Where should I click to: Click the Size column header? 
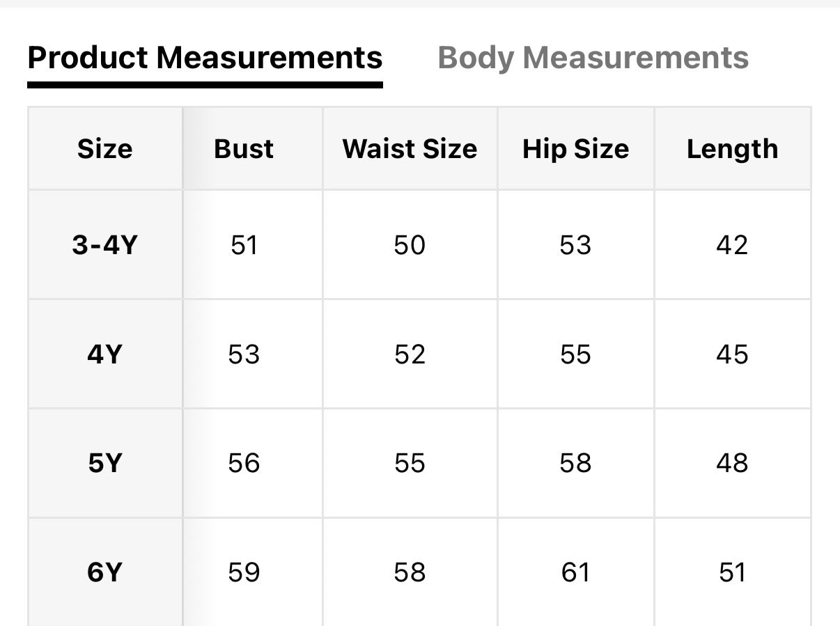pyautogui.click(x=104, y=149)
